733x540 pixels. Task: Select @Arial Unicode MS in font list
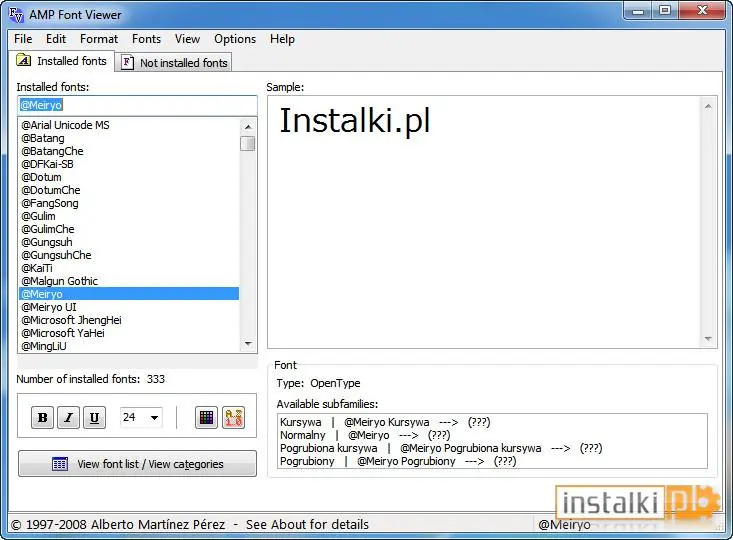click(x=129, y=125)
